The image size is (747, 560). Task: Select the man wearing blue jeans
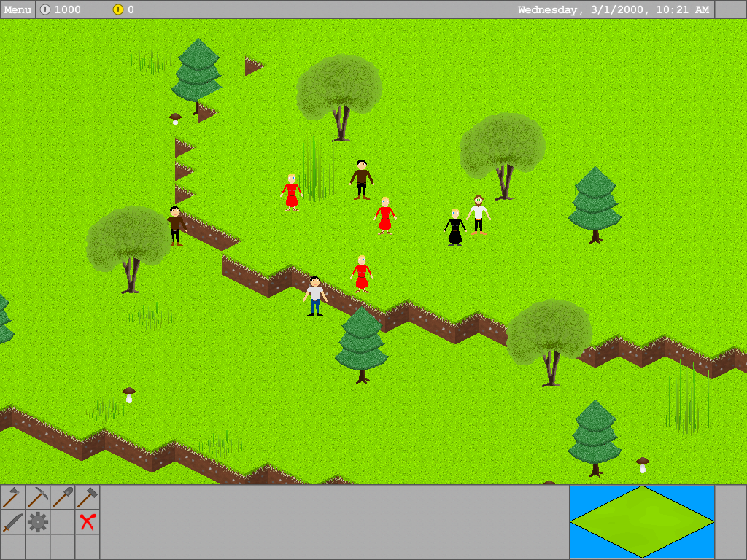click(315, 296)
